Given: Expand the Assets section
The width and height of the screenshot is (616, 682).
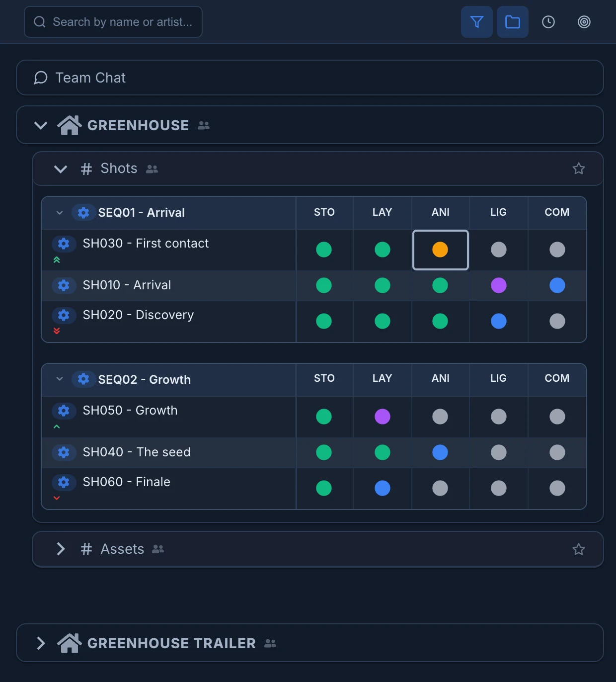Looking at the screenshot, I should pos(61,549).
